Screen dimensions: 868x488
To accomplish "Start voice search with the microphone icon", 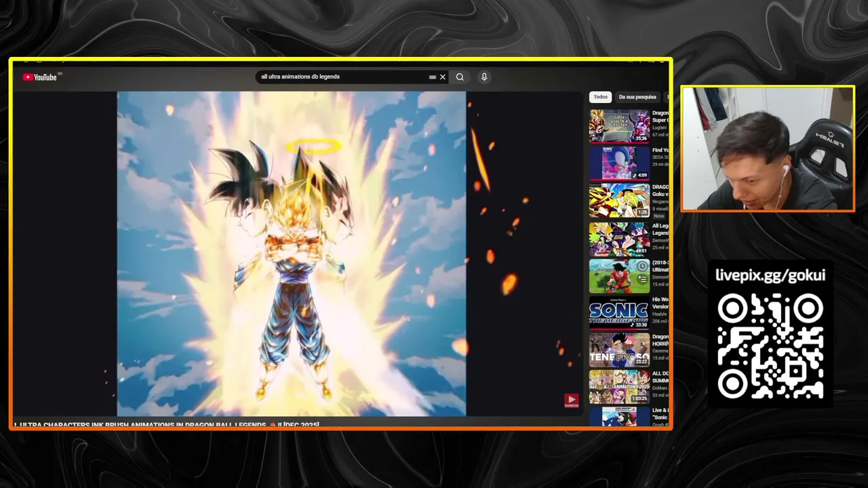I will [484, 77].
